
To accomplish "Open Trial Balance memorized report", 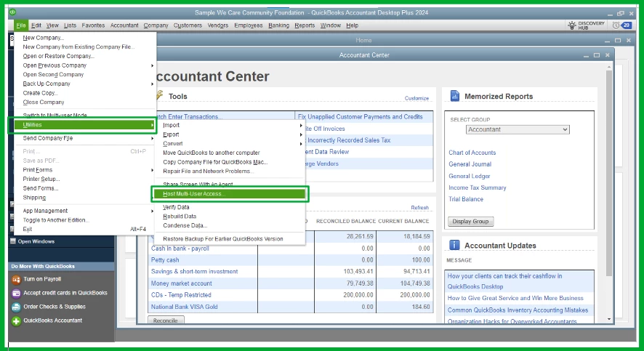I will (x=466, y=199).
